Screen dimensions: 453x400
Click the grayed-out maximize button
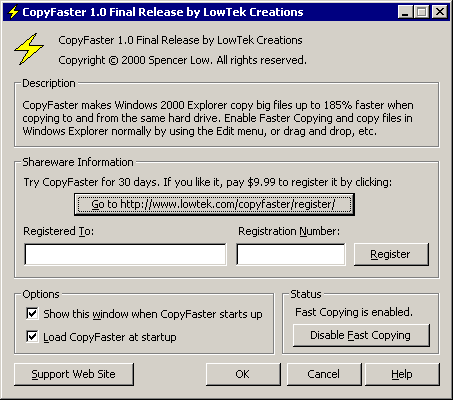pos(422,12)
